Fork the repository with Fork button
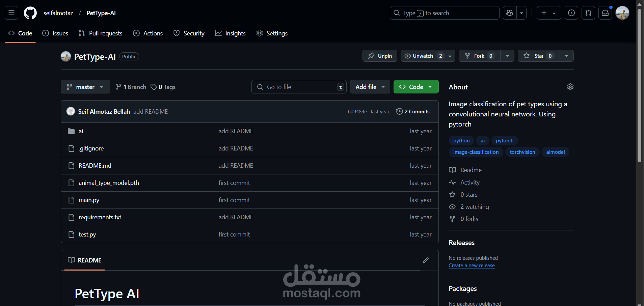The width and height of the screenshot is (644, 306). point(479,56)
